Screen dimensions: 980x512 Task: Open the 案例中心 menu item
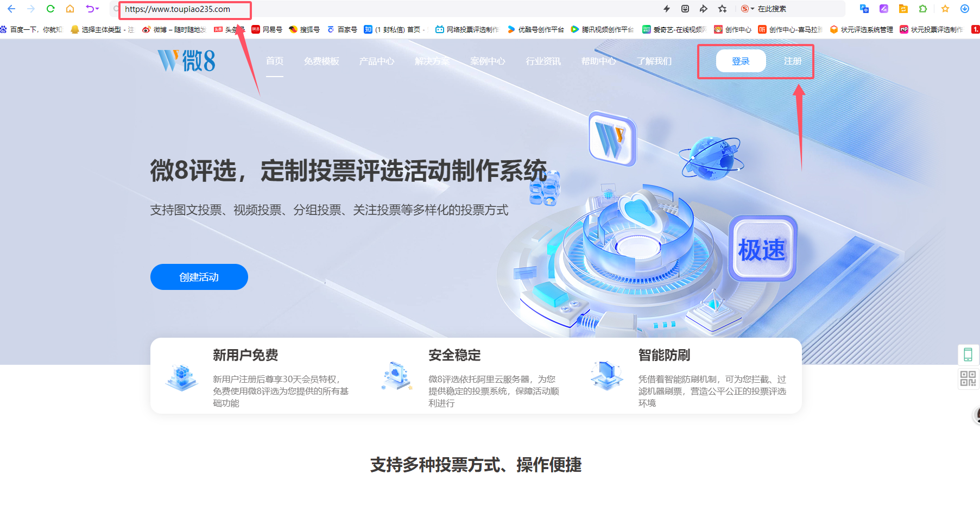488,61
